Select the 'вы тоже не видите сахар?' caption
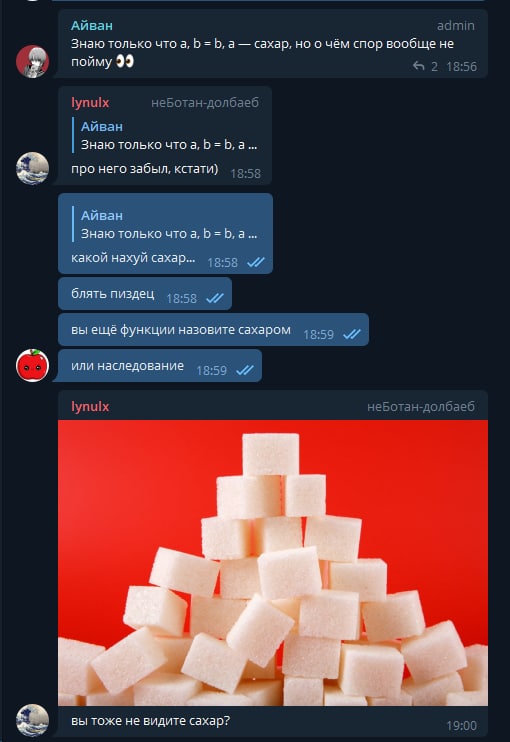This screenshot has width=510, height=742. tap(150, 721)
